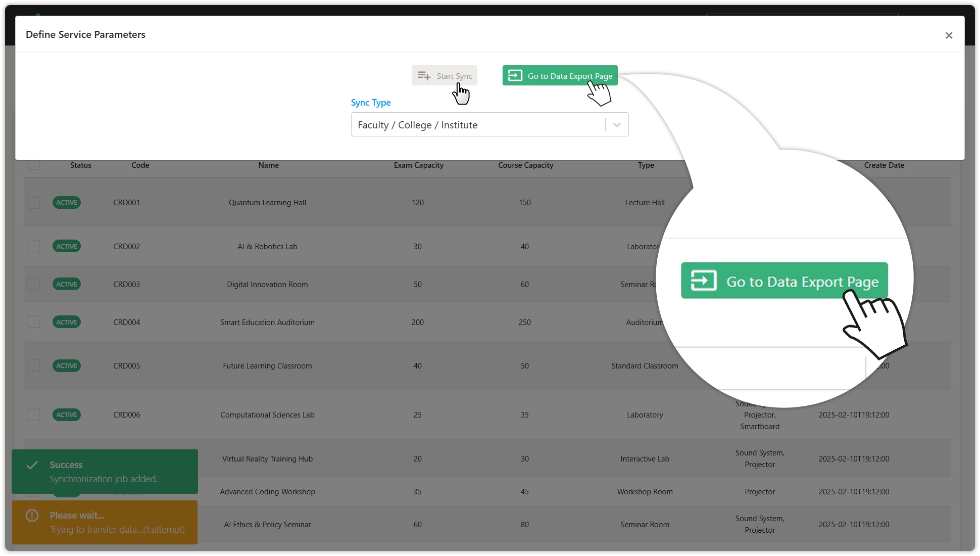Tick the checkbox for Future Learning Classroom

pos(34,366)
